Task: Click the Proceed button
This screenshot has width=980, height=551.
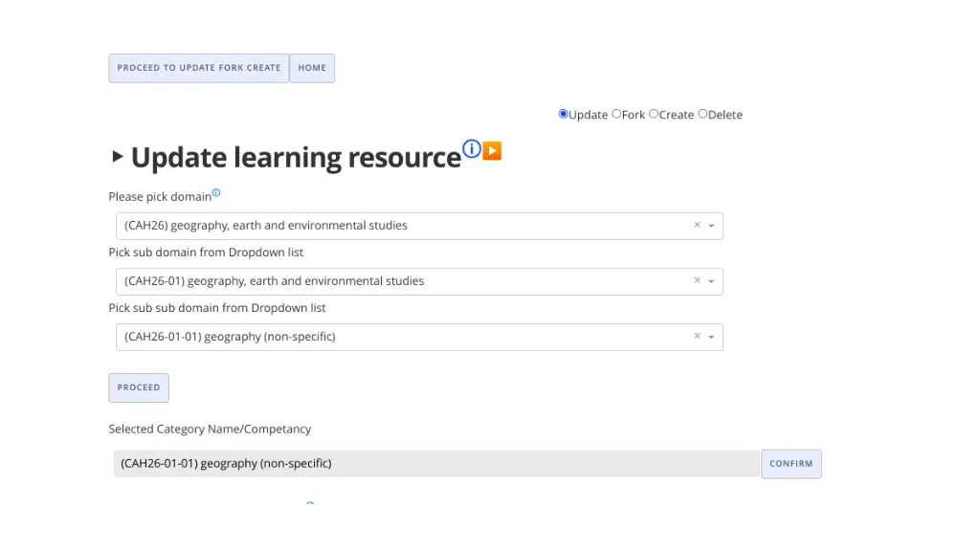Action: (x=139, y=388)
